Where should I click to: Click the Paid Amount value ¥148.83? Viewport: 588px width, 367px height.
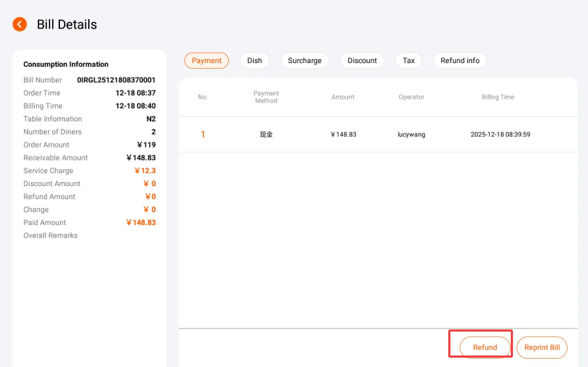(141, 223)
